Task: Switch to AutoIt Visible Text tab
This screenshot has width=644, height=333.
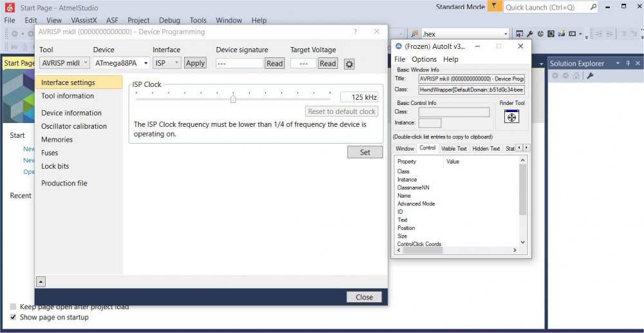Action: [454, 148]
